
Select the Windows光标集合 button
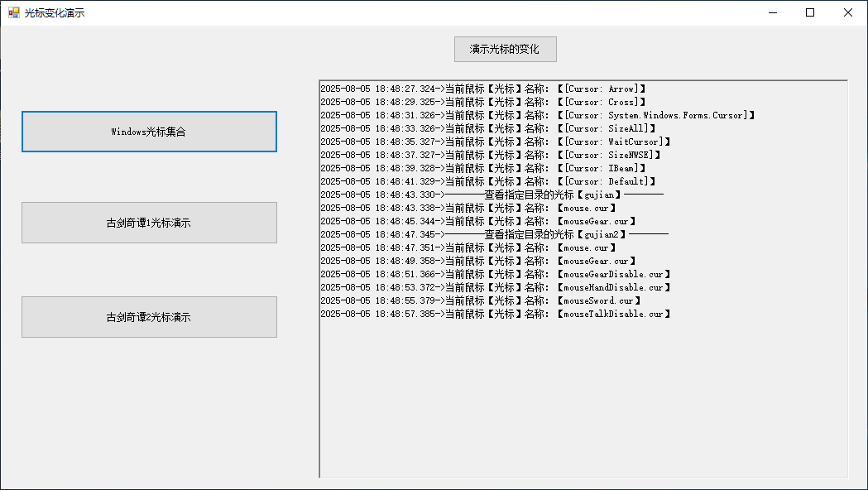point(149,131)
